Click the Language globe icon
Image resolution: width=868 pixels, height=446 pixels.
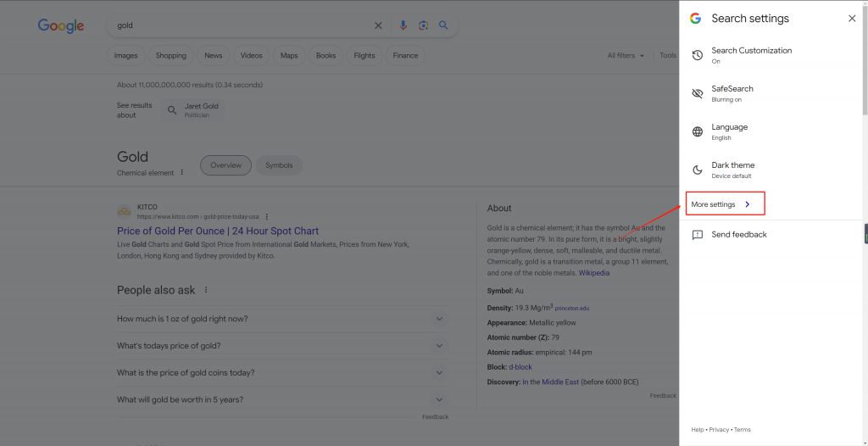pyautogui.click(x=698, y=132)
